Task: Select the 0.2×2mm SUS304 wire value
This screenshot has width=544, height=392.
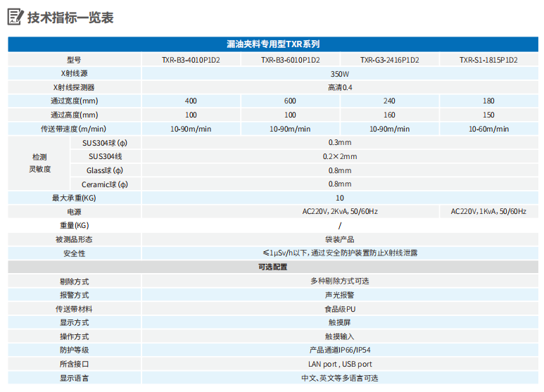Action: (339, 156)
